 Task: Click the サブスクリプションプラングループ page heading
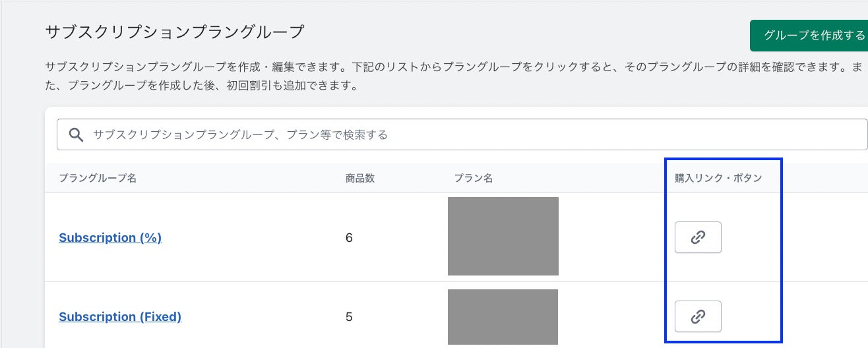coord(175,32)
